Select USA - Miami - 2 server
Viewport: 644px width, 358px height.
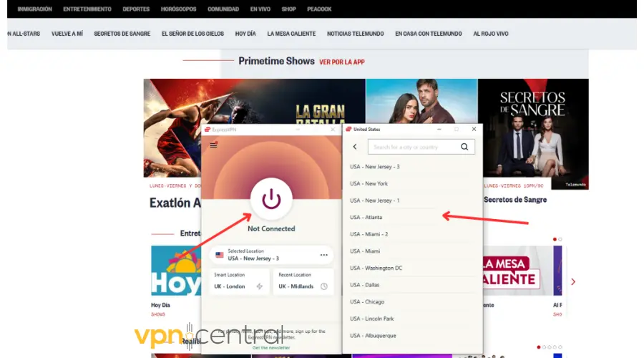pyautogui.click(x=412, y=234)
